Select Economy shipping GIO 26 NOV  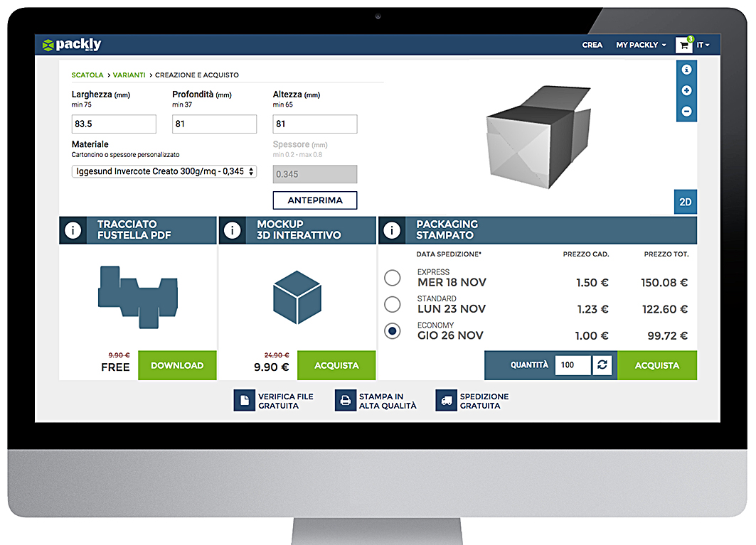click(x=393, y=330)
